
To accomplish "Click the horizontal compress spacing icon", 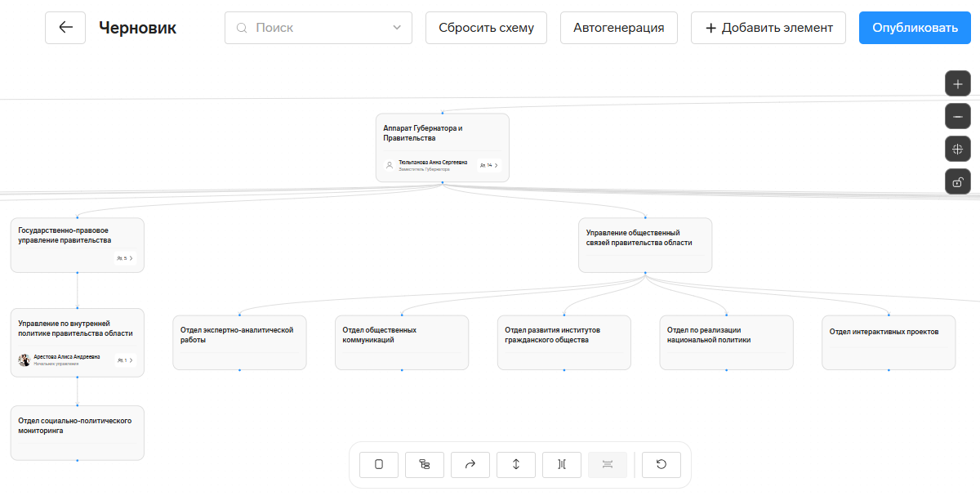I will click(562, 464).
